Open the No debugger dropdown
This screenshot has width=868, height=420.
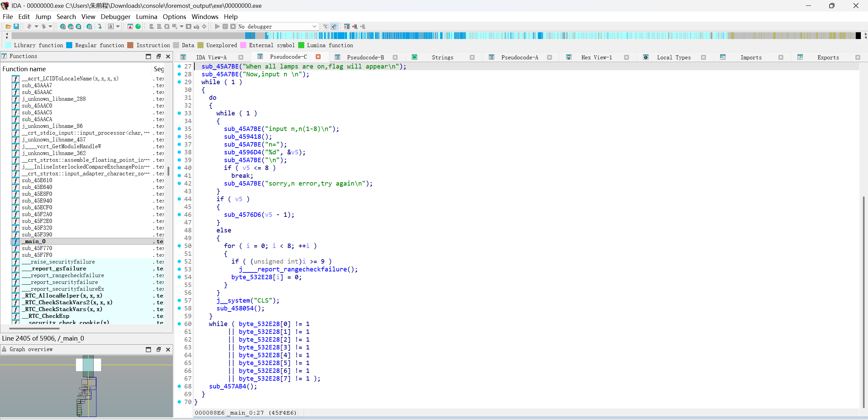click(314, 26)
